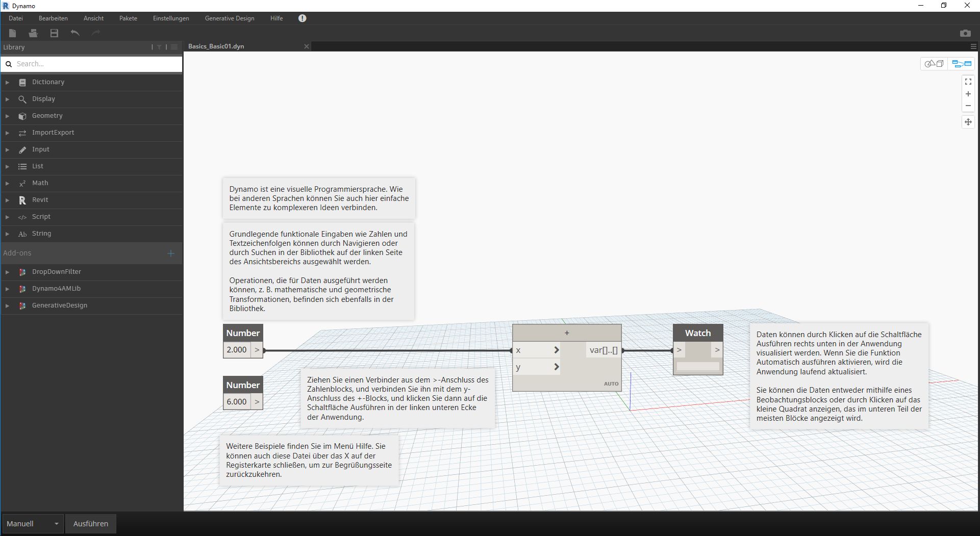Click the Revit R category icon
The width and height of the screenshot is (980, 536).
(22, 200)
